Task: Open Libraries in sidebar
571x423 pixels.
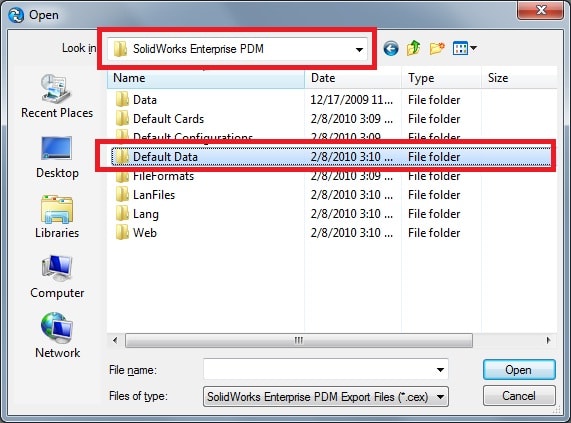Action: click(x=57, y=217)
